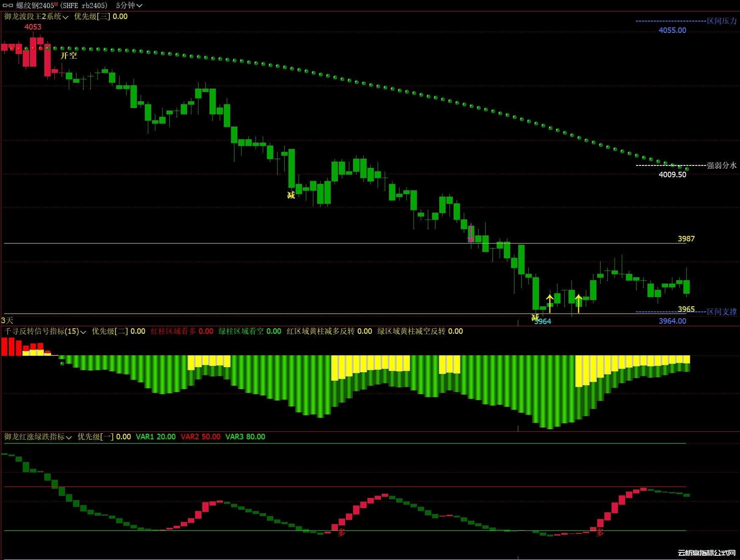Viewport: 740px width, 560px height.
Task: Click the 减 marker beside the 3964 low
Action: [x=535, y=317]
